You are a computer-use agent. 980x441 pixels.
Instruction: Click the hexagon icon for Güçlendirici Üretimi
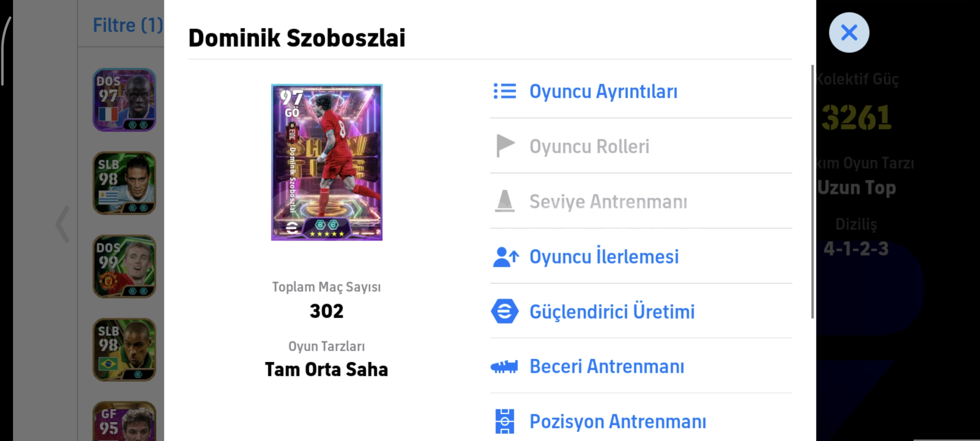tap(505, 312)
